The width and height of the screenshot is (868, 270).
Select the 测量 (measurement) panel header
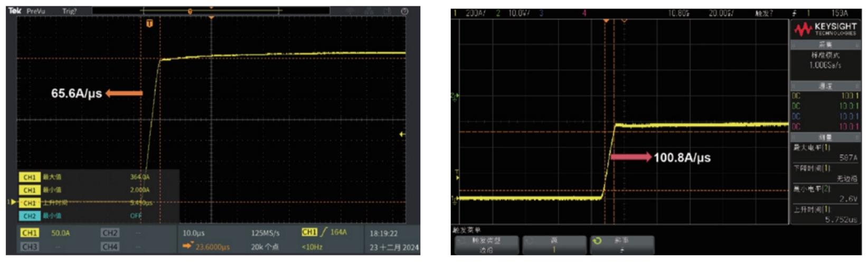825,138
